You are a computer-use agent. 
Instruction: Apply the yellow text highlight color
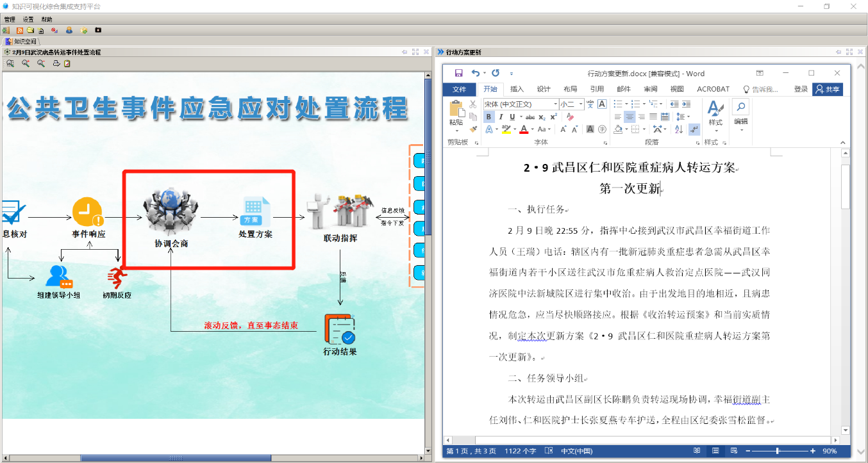tap(506, 129)
